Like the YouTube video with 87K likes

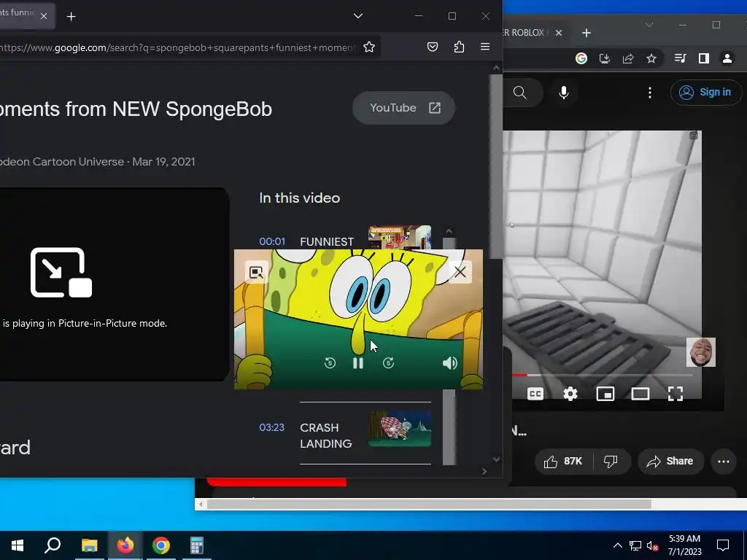click(564, 461)
